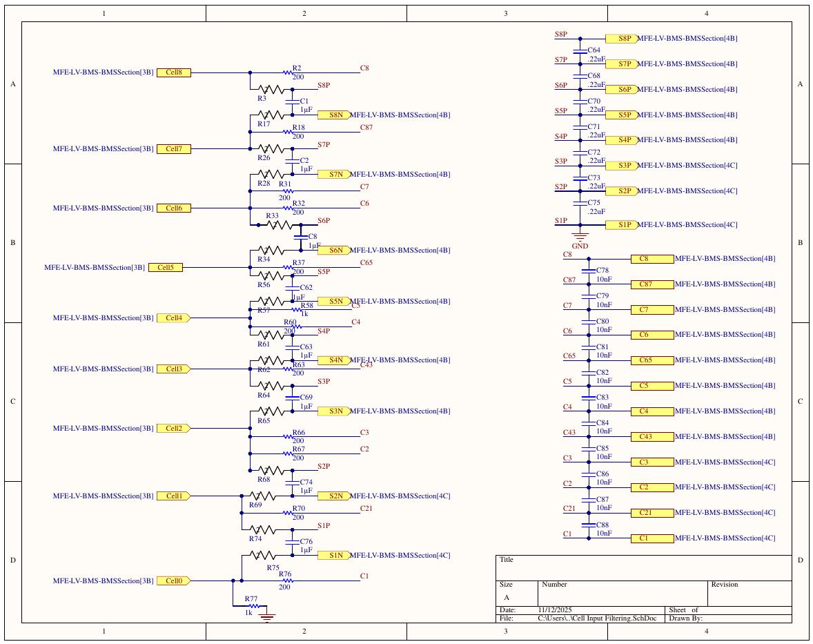Screen dimensions: 813x644
Task: Select the Cell1 port
Action: click(x=174, y=496)
